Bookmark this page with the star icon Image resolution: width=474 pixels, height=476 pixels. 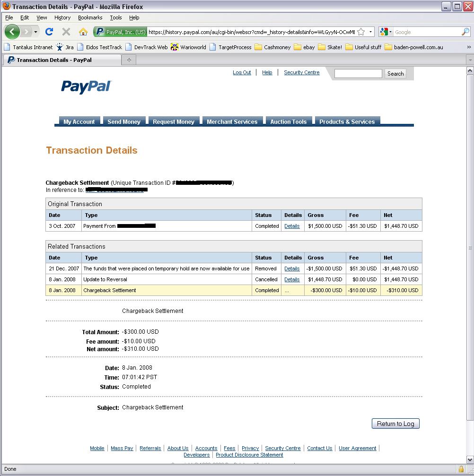(x=361, y=32)
